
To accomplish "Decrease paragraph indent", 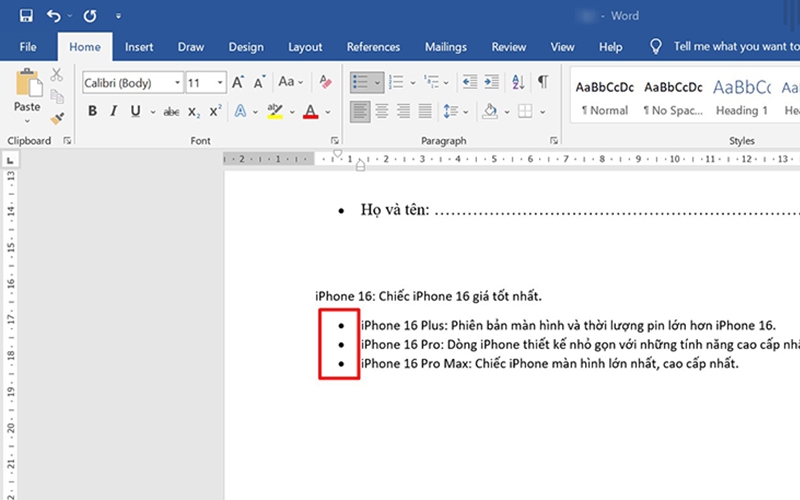I will (x=469, y=82).
